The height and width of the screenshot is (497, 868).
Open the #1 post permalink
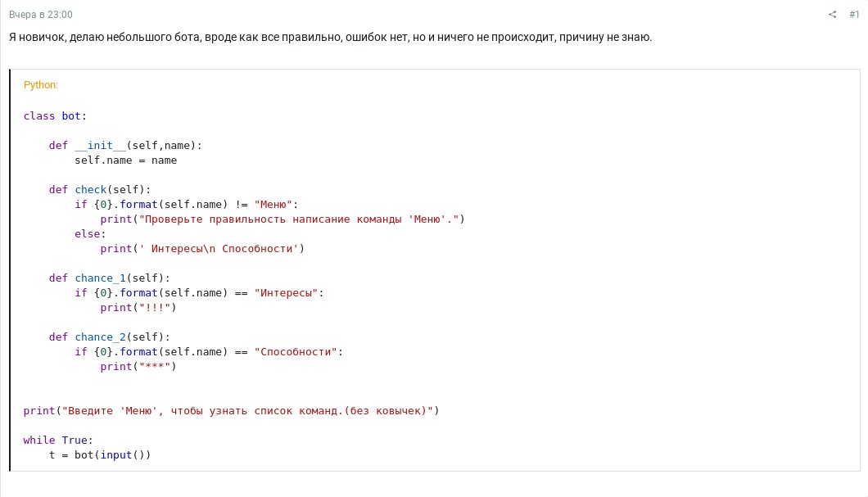tap(854, 15)
